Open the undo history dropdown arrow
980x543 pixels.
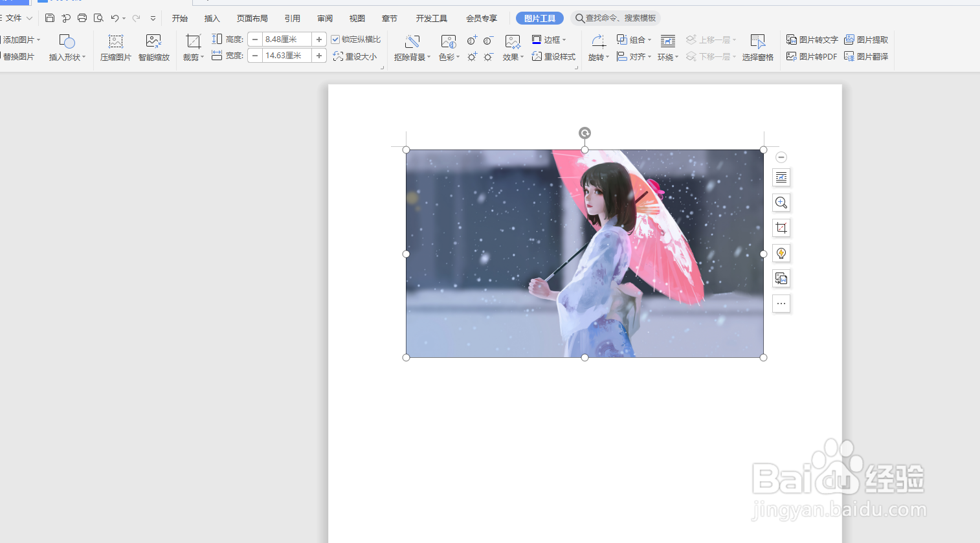[x=124, y=19]
